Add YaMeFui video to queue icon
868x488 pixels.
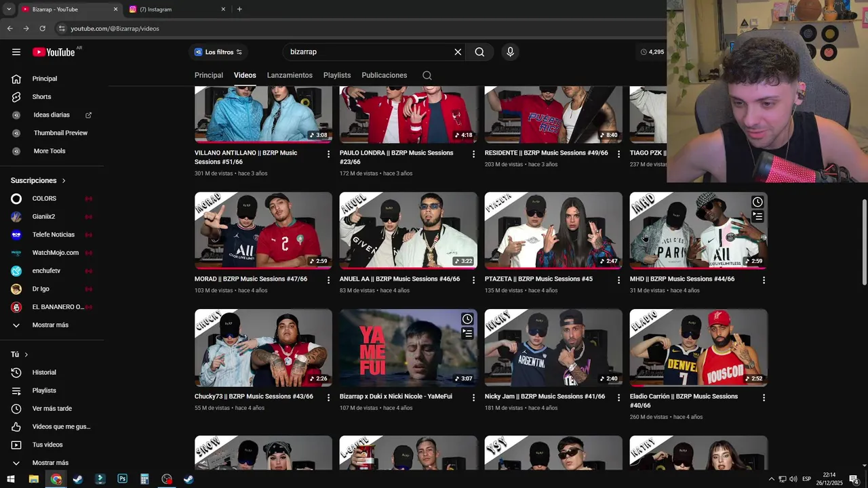coord(467,334)
